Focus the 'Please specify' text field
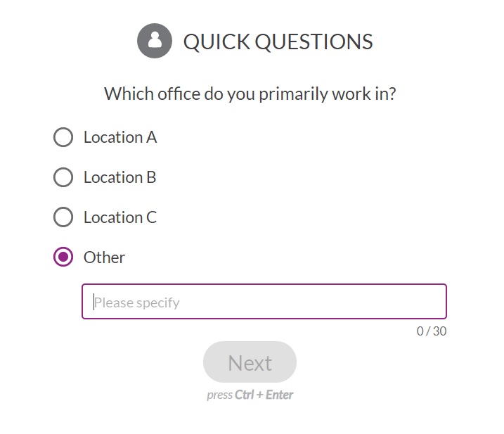The width and height of the screenshot is (504, 434). 264,302
